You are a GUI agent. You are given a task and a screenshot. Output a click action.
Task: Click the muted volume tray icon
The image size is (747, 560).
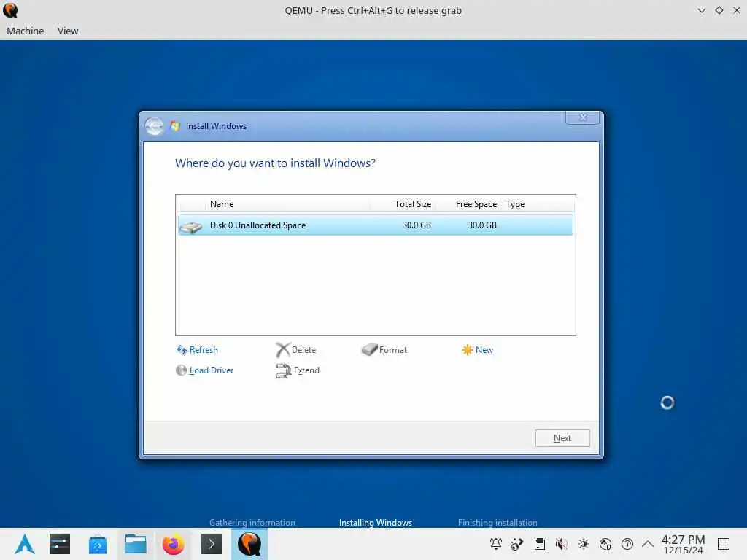coord(562,544)
